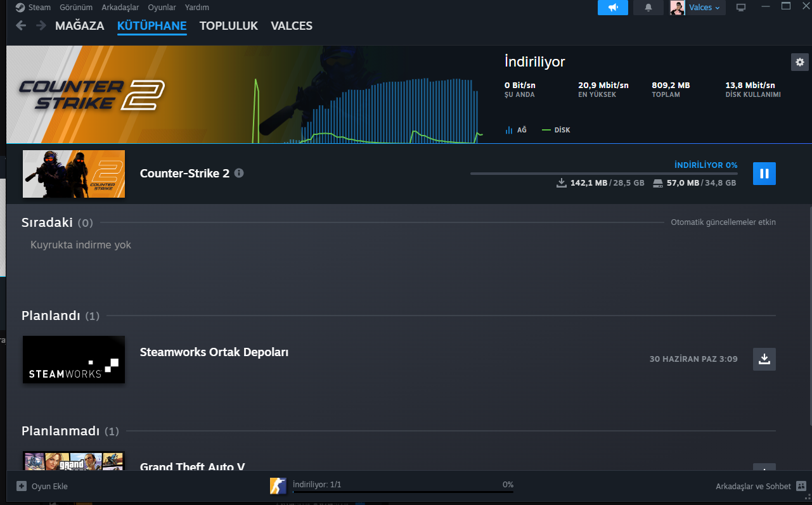812x505 pixels.
Task: Go back using the left arrow
Action: 22,26
